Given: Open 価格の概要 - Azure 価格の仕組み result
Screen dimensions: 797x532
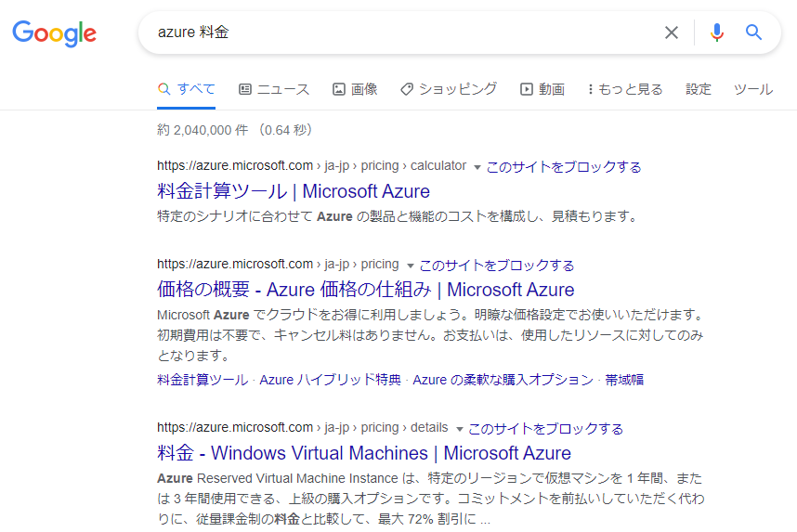Looking at the screenshot, I should coord(365,290).
